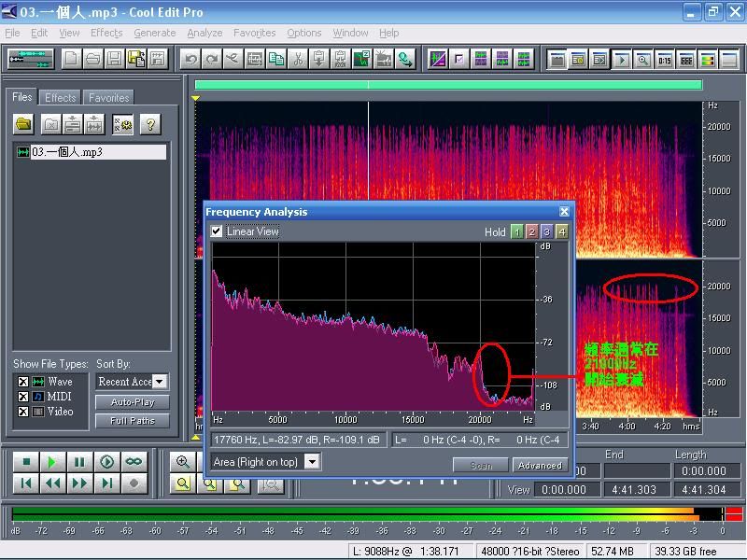Switch to multitrack view with the waveform toggle icon
Image resolution: width=747 pixels, height=560 pixels.
pos(31,59)
